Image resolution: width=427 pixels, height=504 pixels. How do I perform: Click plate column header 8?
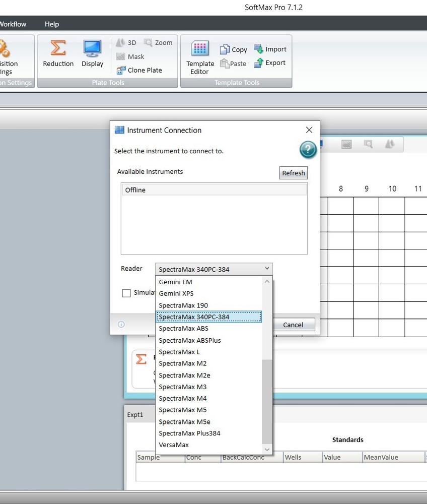click(340, 188)
